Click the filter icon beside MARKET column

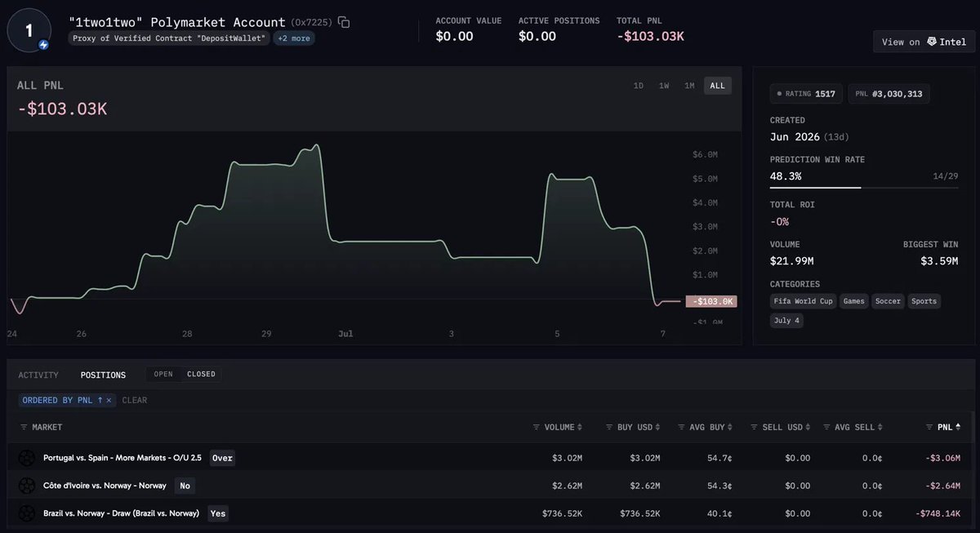[24, 427]
